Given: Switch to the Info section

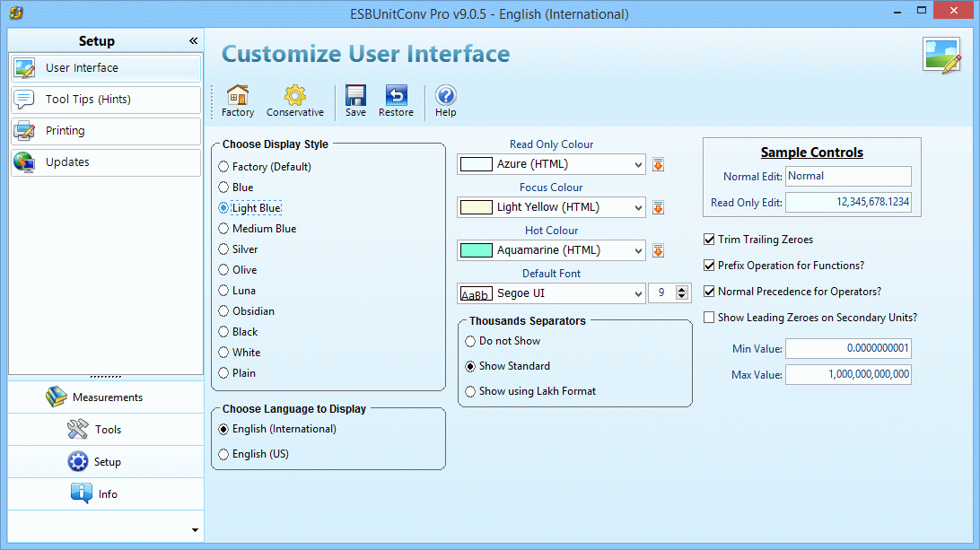Looking at the screenshot, I should click(106, 493).
